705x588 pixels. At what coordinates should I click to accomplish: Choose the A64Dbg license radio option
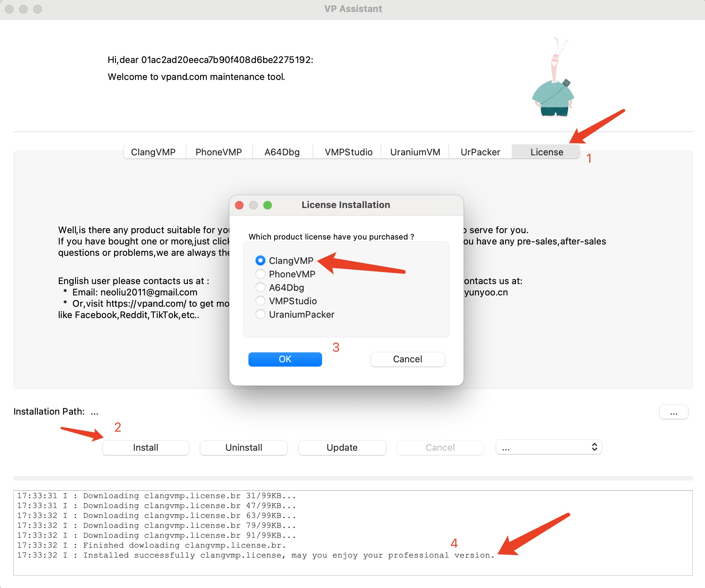coord(260,288)
